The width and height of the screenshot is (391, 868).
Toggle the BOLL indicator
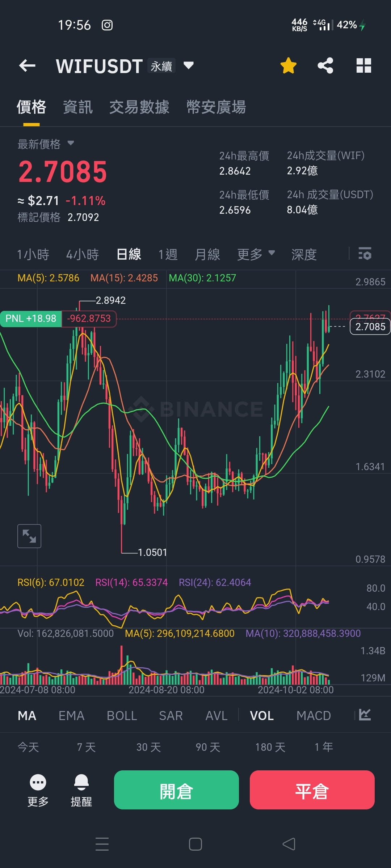pos(122,716)
